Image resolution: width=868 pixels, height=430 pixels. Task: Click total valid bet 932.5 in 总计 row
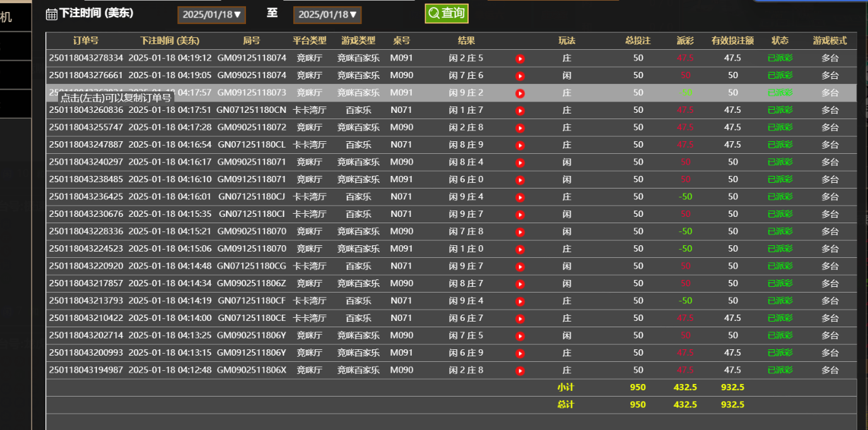[732, 405]
